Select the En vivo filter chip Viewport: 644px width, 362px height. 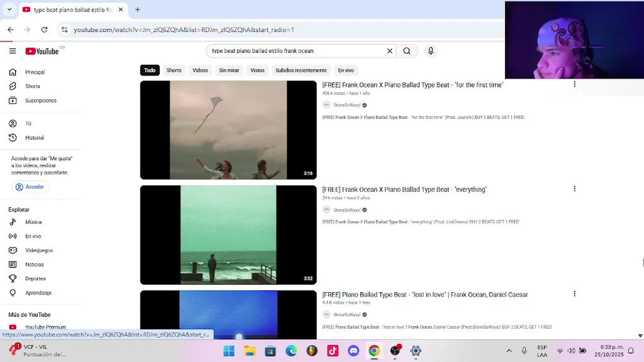[x=346, y=70]
